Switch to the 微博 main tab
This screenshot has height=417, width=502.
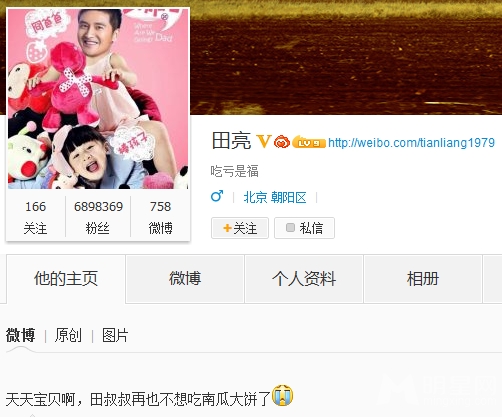pyautogui.click(x=185, y=279)
